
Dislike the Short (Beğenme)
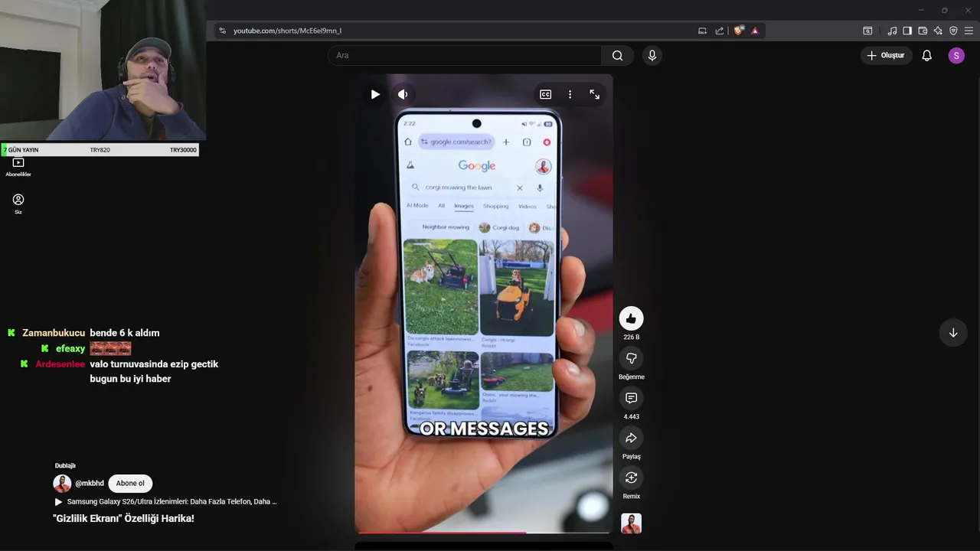pos(631,358)
